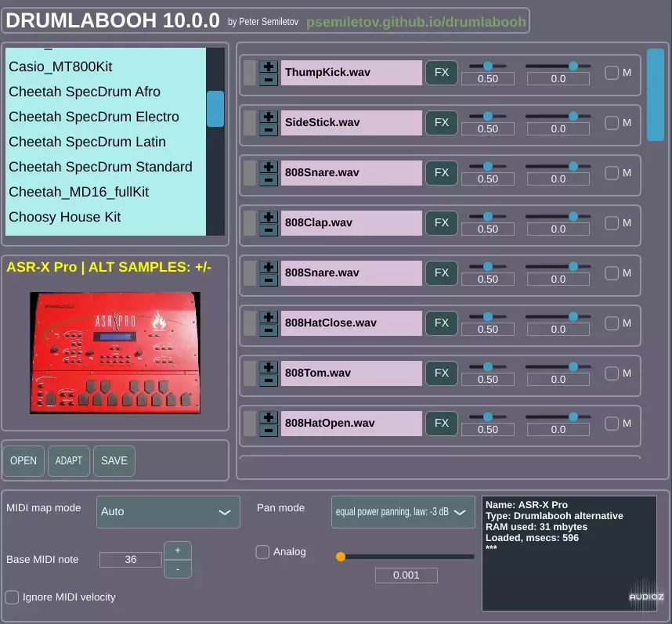The height and width of the screenshot is (624, 672).
Task: Click minus button on 808Clap.wav row
Action: [x=269, y=229]
